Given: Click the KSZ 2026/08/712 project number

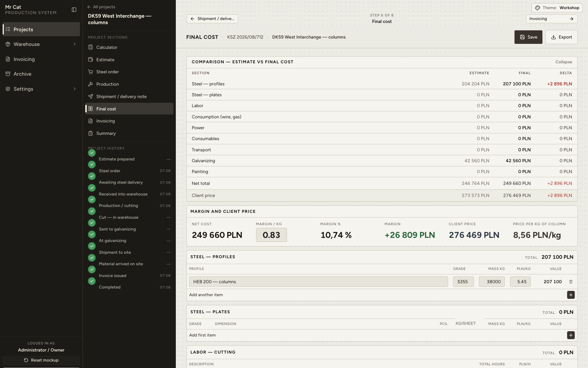Looking at the screenshot, I should (x=245, y=37).
